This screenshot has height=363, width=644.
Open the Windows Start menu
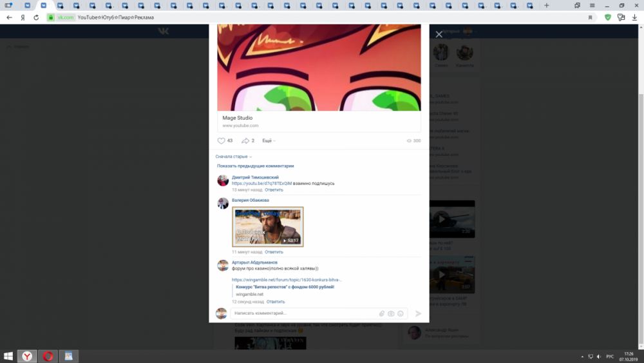click(9, 356)
